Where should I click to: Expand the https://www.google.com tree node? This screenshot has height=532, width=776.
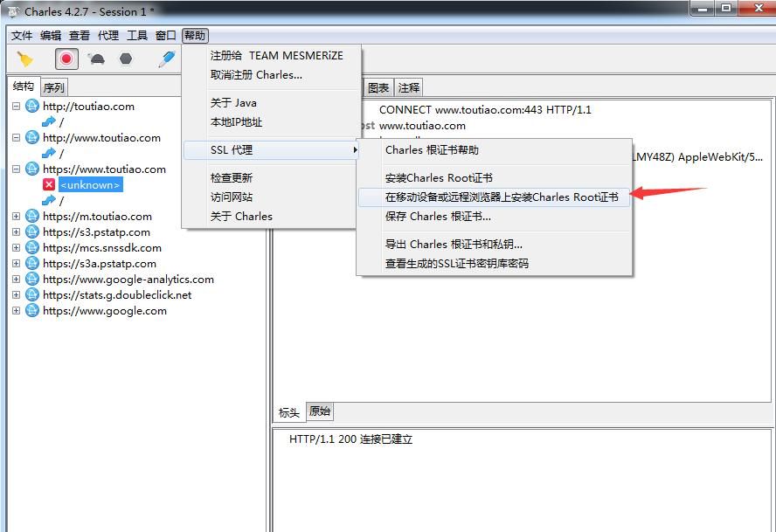point(17,310)
